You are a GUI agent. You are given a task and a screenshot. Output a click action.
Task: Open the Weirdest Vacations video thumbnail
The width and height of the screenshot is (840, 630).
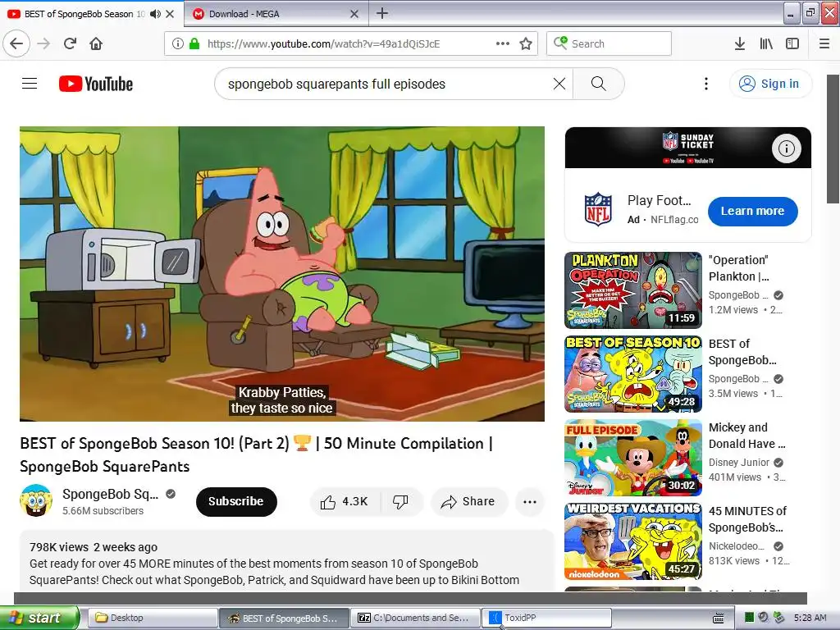coord(633,541)
